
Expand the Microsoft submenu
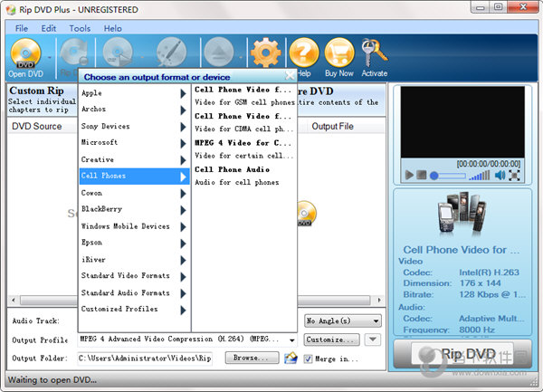click(134, 143)
